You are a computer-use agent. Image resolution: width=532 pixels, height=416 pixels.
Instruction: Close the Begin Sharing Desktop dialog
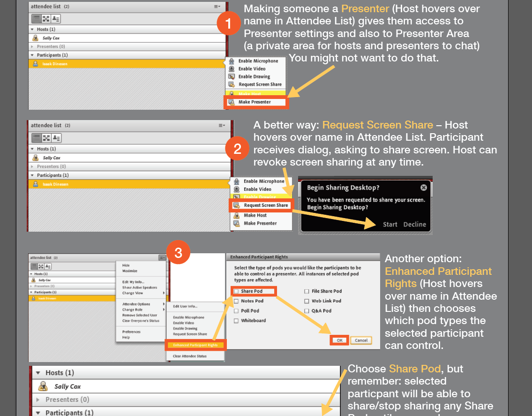pyautogui.click(x=424, y=188)
